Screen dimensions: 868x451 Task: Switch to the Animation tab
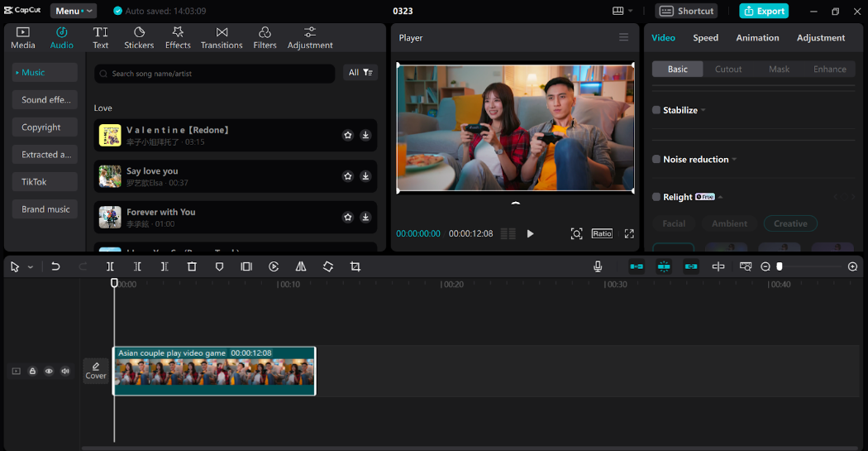coord(757,38)
